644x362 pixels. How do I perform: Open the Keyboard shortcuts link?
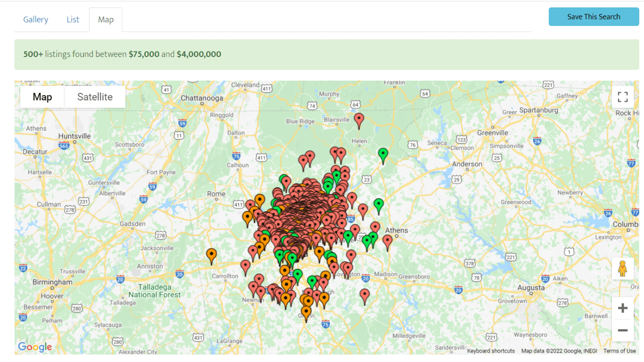coord(491,351)
